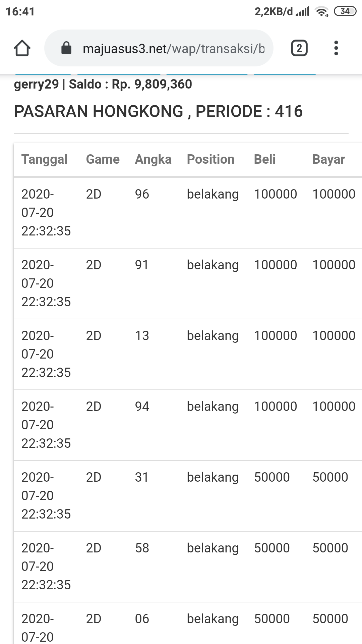362x644 pixels.
Task: Open the tab switcher showing 2 tabs
Action: (299, 48)
